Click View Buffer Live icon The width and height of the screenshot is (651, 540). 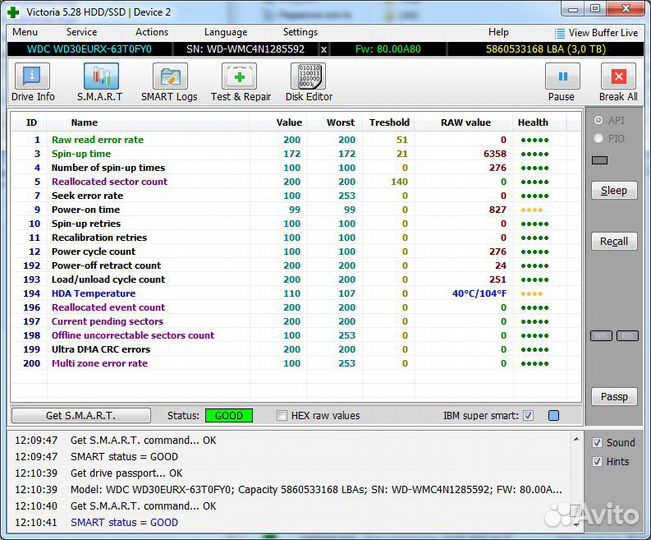pyautogui.click(x=560, y=33)
